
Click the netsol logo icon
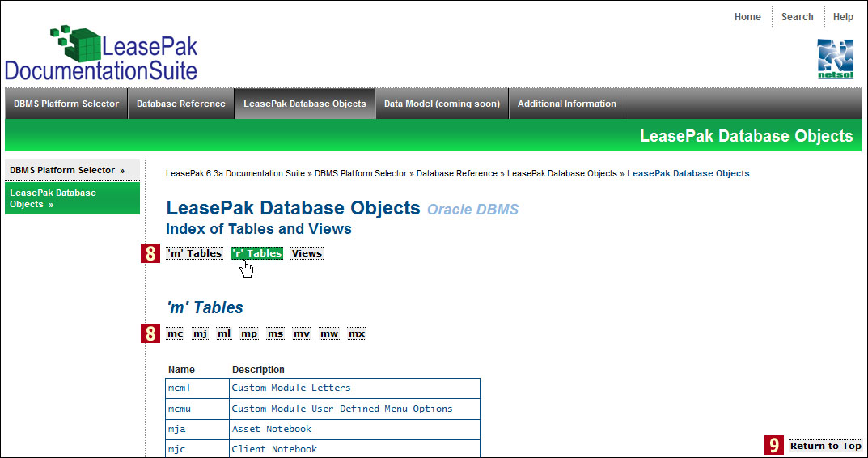point(836,59)
